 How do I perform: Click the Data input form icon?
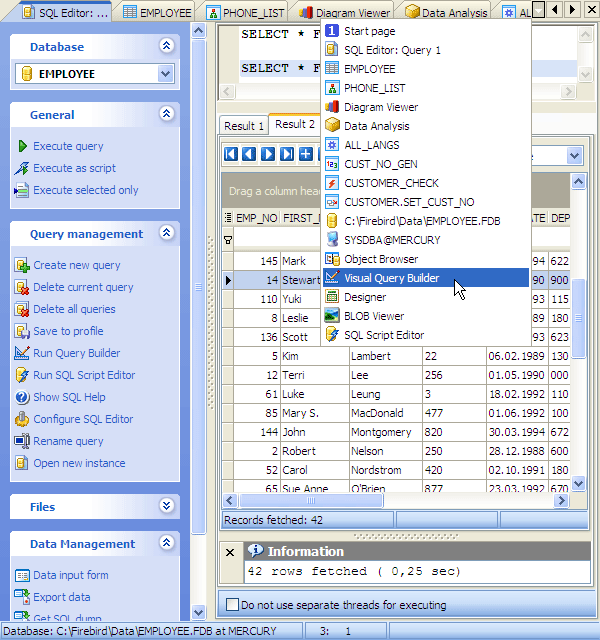[22, 575]
